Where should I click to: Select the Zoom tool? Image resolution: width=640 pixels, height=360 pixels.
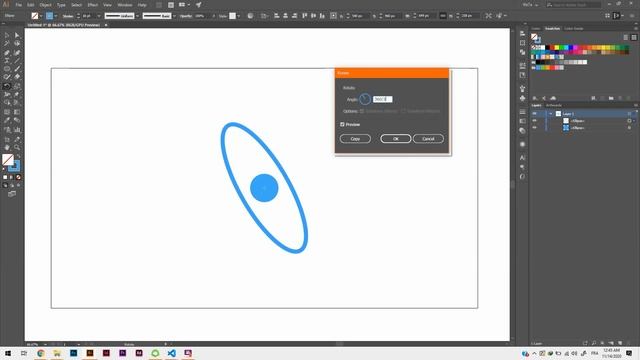point(17,147)
